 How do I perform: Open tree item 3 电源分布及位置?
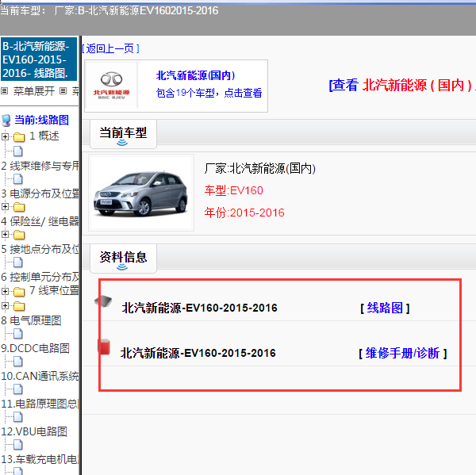pos(40,193)
